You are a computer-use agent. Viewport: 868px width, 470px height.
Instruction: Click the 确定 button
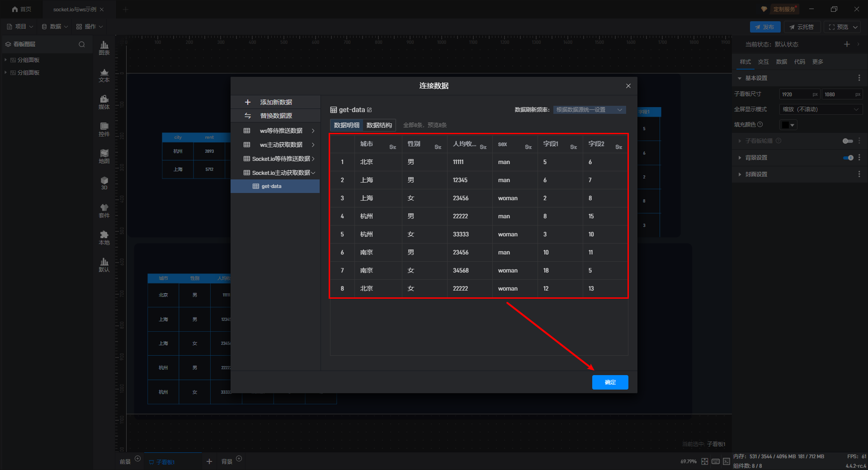(x=610, y=382)
